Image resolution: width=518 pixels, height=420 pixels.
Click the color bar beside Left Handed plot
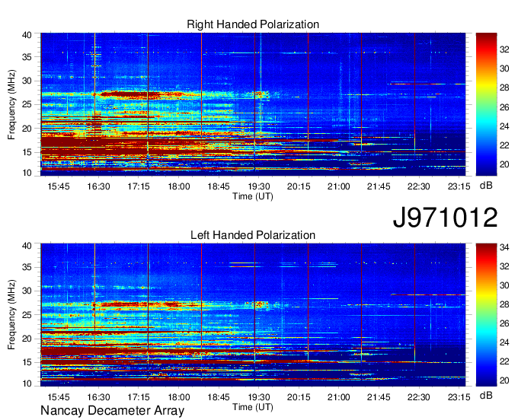coord(486,315)
